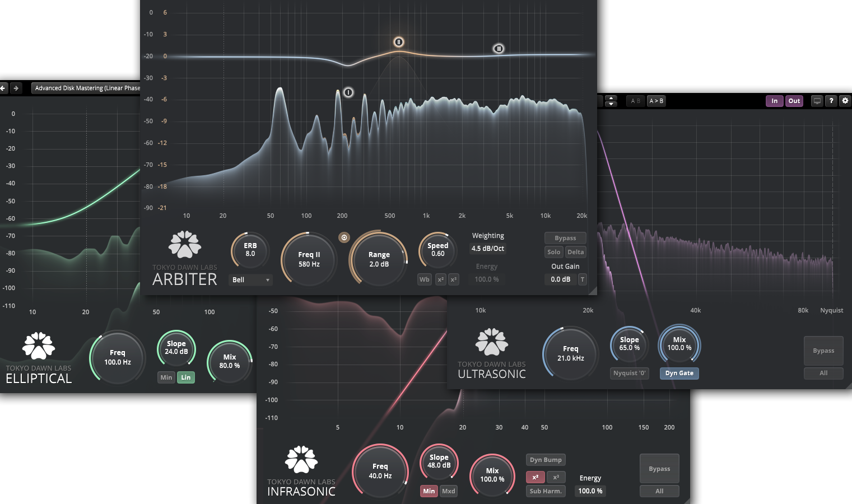Select Min mode in Infrasonic
Screen dimensions: 852x504
429,491
